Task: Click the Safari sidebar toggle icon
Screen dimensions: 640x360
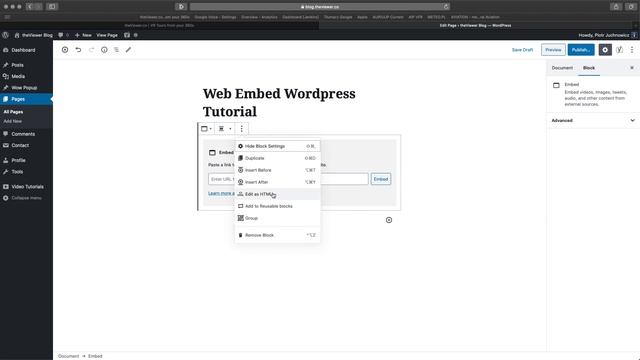Action: [51, 7]
